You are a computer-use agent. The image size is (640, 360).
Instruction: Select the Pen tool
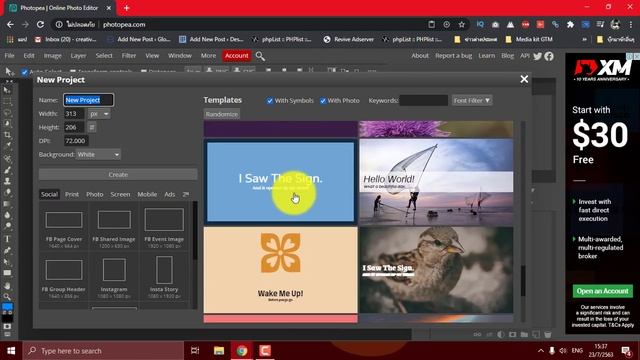pyautogui.click(x=7, y=250)
